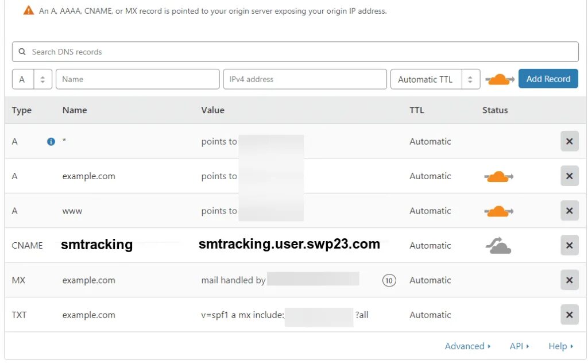
Task: Enable proxy on smtracking CNAME gray cloud
Action: (x=498, y=246)
